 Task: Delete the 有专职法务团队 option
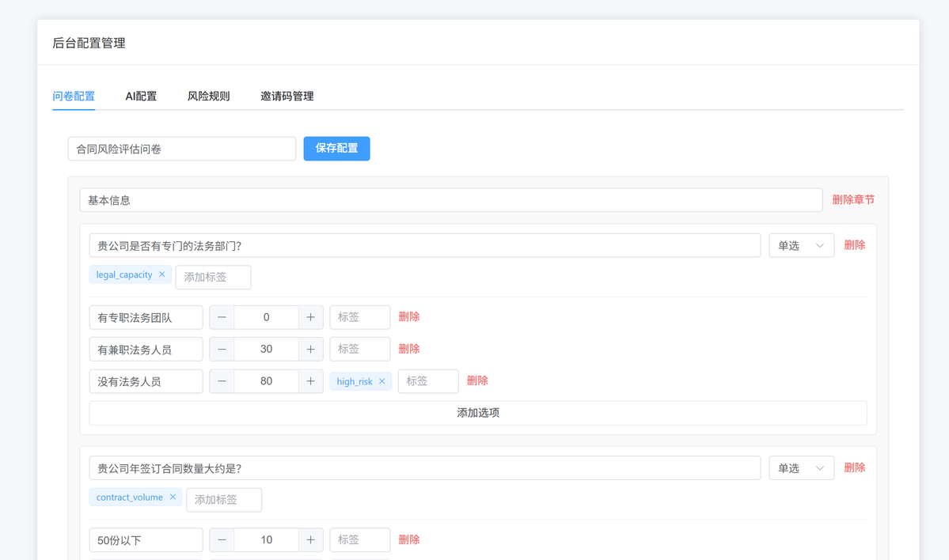tap(409, 317)
